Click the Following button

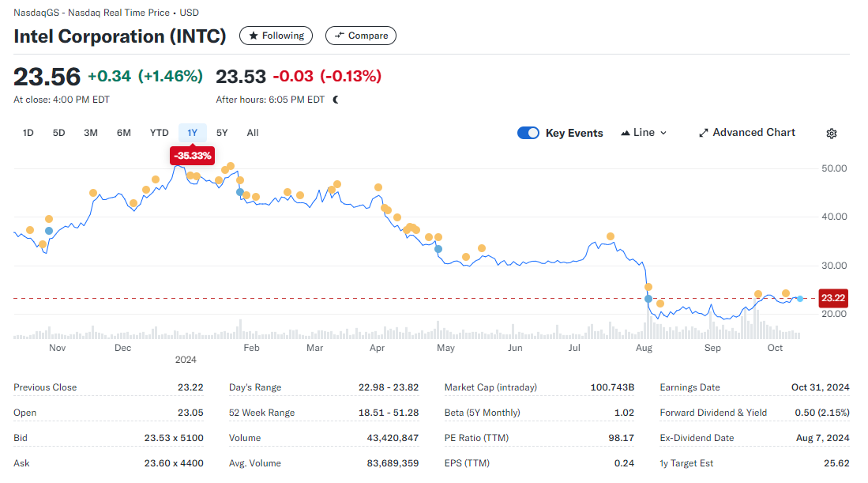276,36
